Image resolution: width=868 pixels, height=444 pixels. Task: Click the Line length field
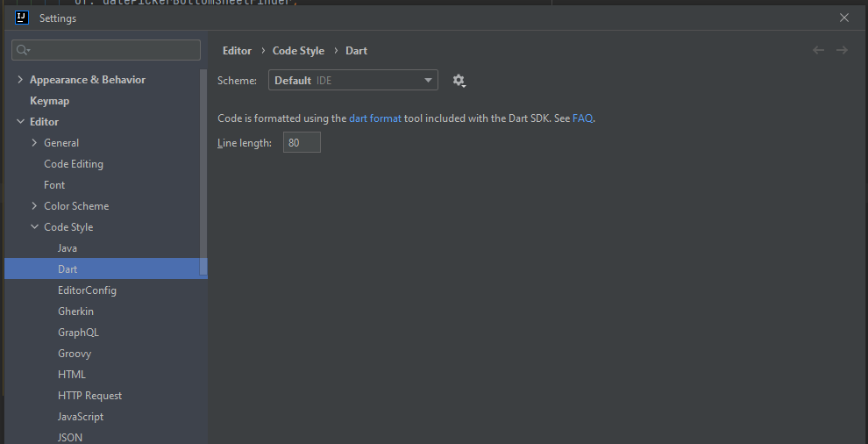tap(302, 143)
